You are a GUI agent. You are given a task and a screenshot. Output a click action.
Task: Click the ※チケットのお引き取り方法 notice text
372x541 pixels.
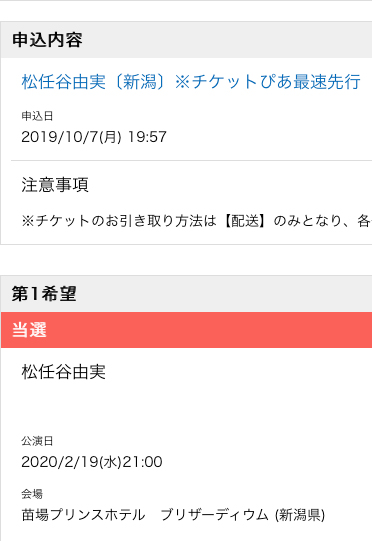coord(197,221)
